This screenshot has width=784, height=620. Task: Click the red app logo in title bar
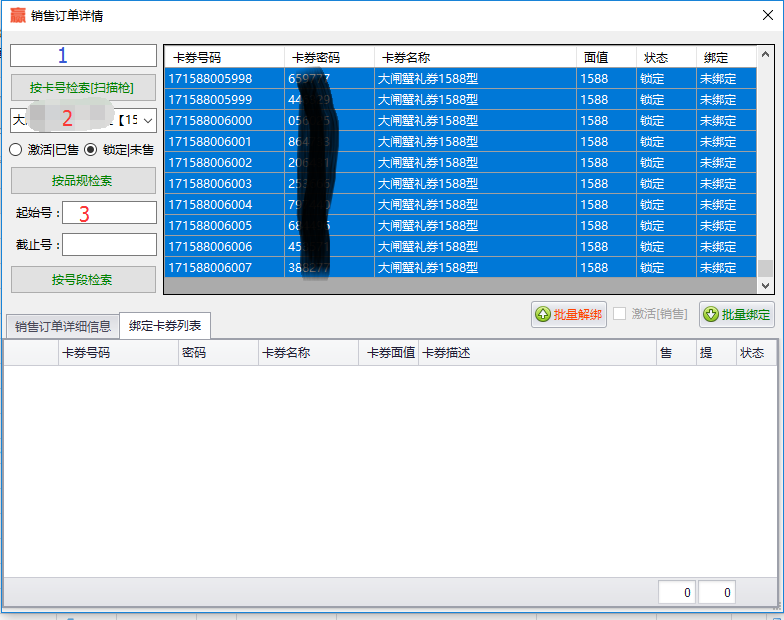18,16
